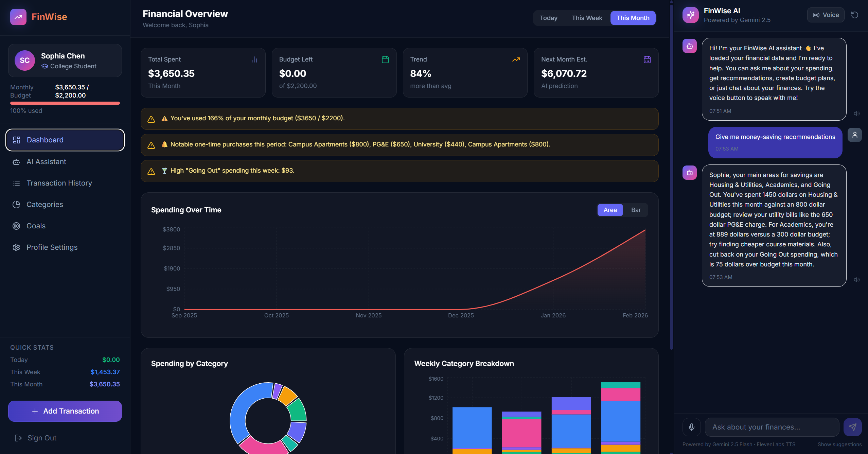Viewport: 868px width, 454px height.
Task: Open the Goals page
Action: (36, 226)
